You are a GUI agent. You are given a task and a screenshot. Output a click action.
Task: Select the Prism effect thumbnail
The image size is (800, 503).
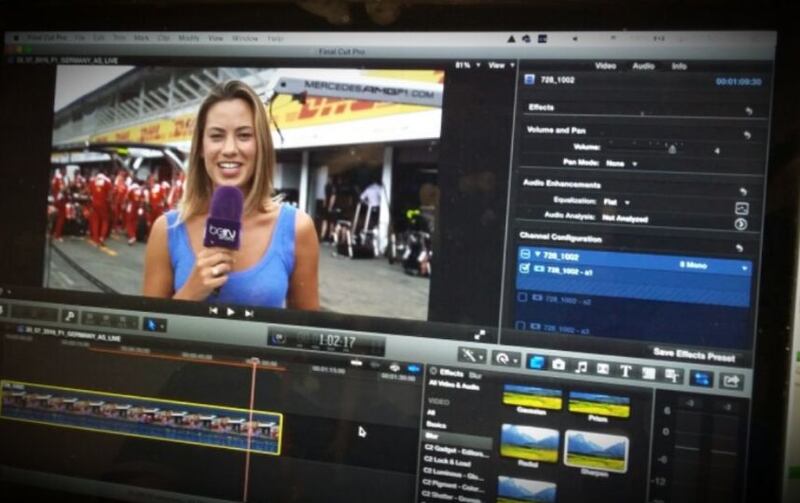pos(599,407)
